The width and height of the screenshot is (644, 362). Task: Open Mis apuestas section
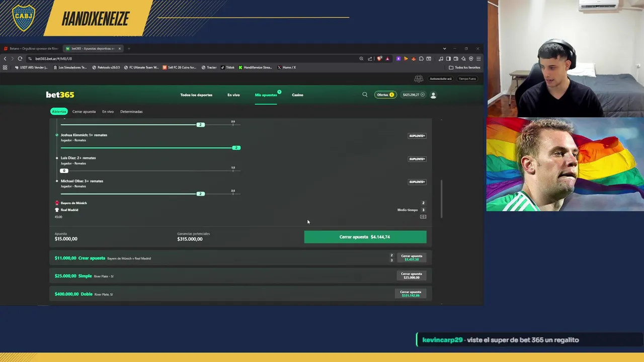pos(266,95)
